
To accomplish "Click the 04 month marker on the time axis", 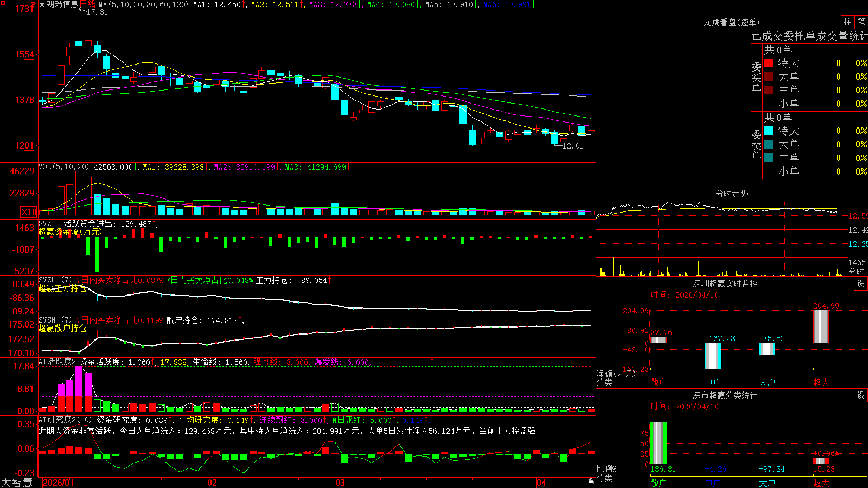I will coord(541,483).
